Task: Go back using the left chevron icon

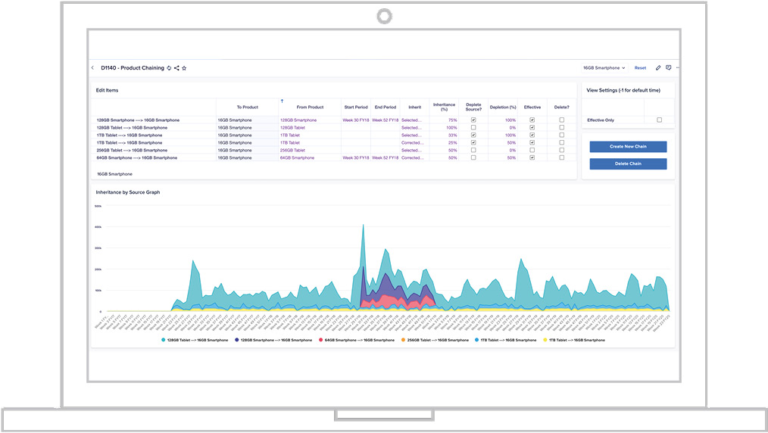Action: (93, 68)
